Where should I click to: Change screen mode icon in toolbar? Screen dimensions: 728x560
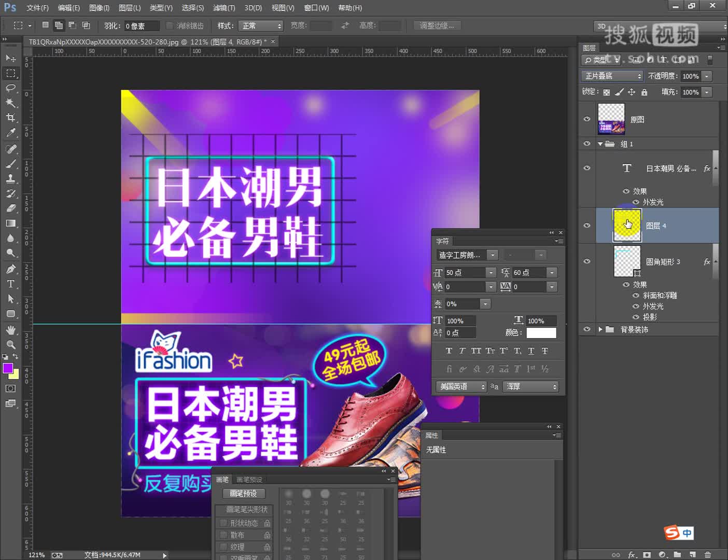tap(10, 403)
